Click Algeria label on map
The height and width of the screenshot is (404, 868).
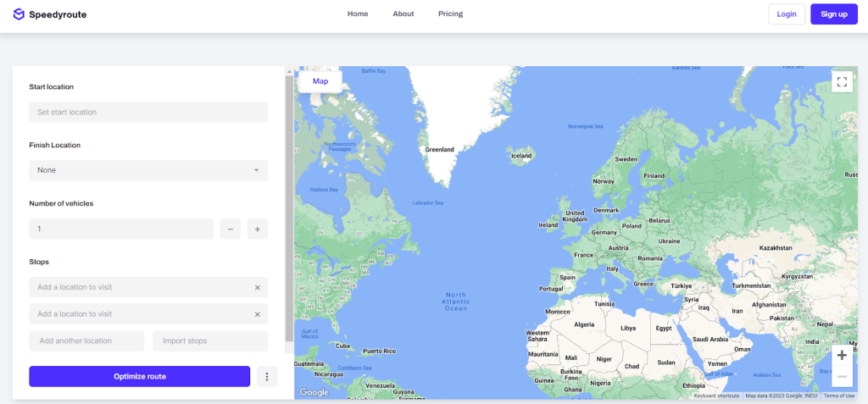click(x=584, y=324)
